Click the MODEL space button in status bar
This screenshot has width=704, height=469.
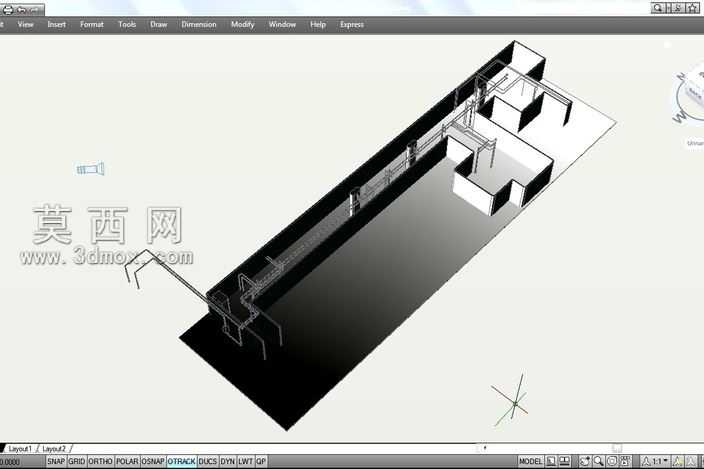530,461
